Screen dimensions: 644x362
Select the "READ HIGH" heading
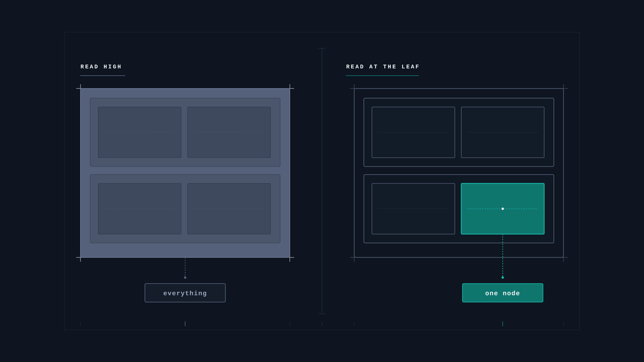(101, 67)
